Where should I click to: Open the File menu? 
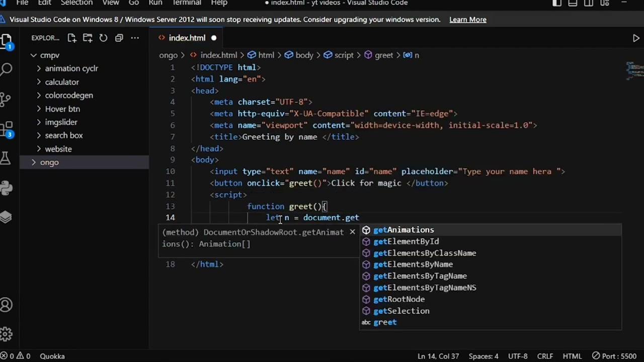[x=22, y=3]
